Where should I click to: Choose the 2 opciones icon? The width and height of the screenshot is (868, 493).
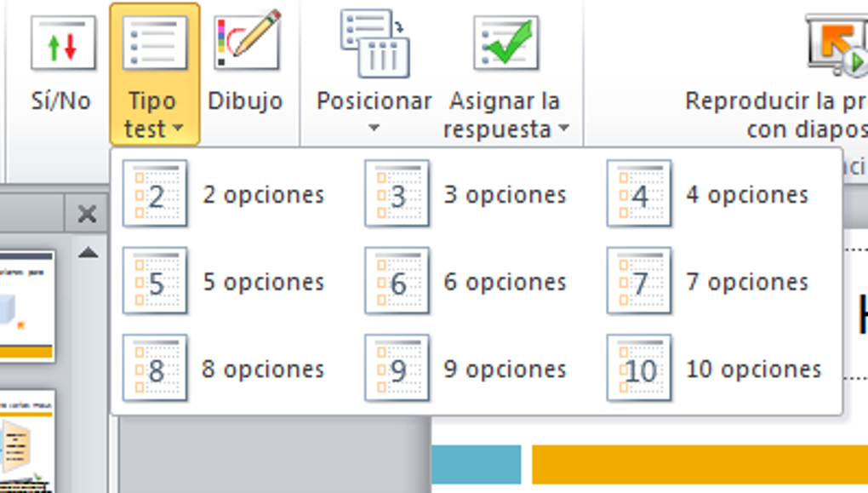[155, 194]
